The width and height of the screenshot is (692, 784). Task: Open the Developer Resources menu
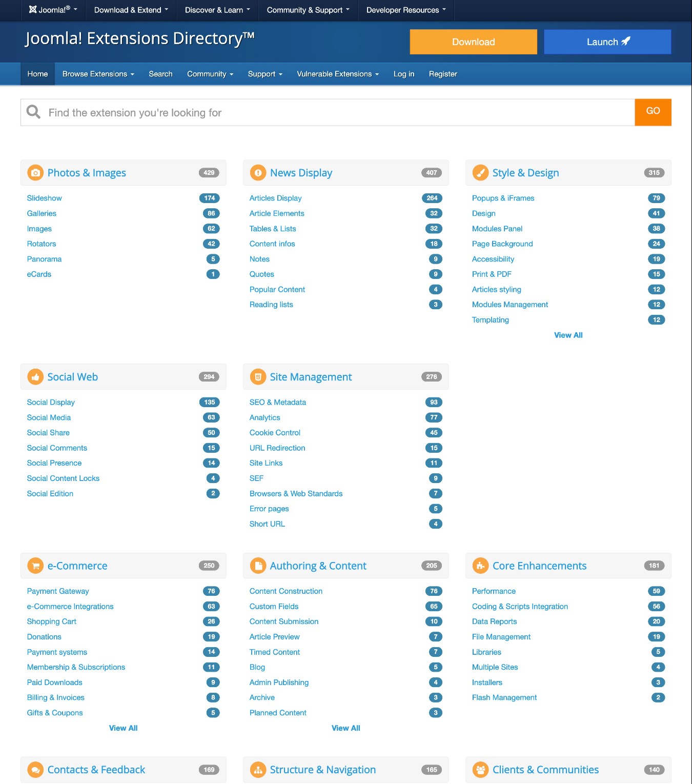pos(405,10)
